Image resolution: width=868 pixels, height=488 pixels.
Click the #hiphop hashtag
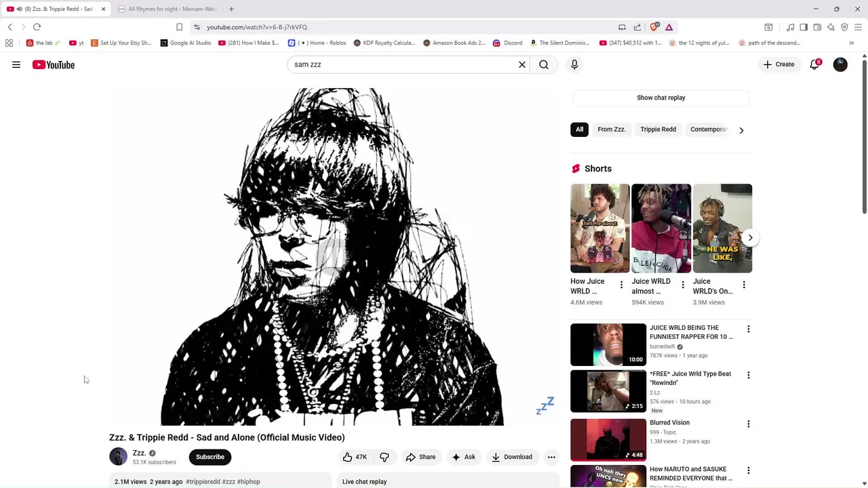248,482
